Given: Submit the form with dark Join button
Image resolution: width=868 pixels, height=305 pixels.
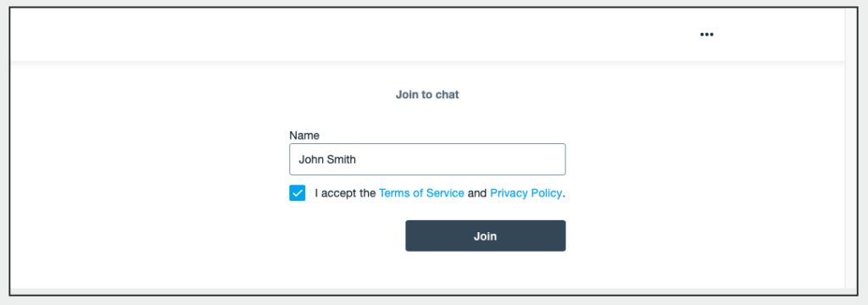Looking at the screenshot, I should click(486, 236).
